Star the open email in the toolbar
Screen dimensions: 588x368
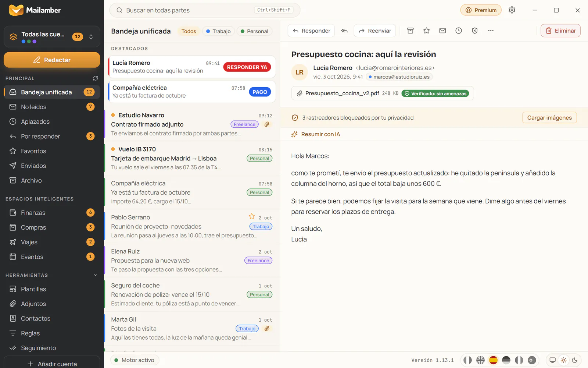click(426, 31)
